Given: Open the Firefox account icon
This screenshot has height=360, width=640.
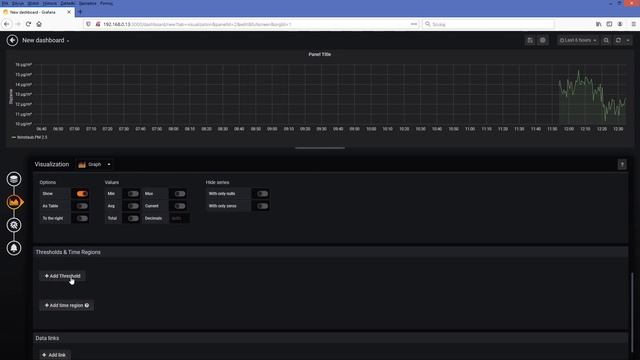Looking at the screenshot, I should (x=620, y=24).
